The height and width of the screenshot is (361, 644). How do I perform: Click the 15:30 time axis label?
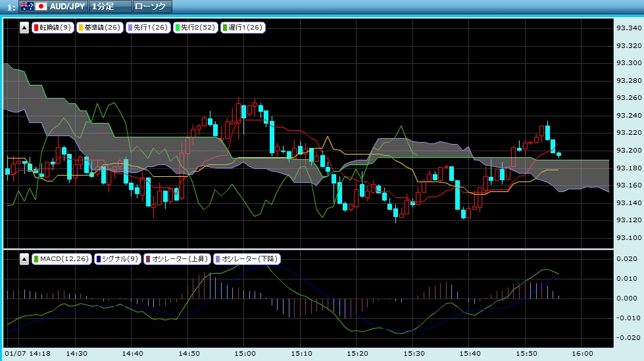coord(414,353)
